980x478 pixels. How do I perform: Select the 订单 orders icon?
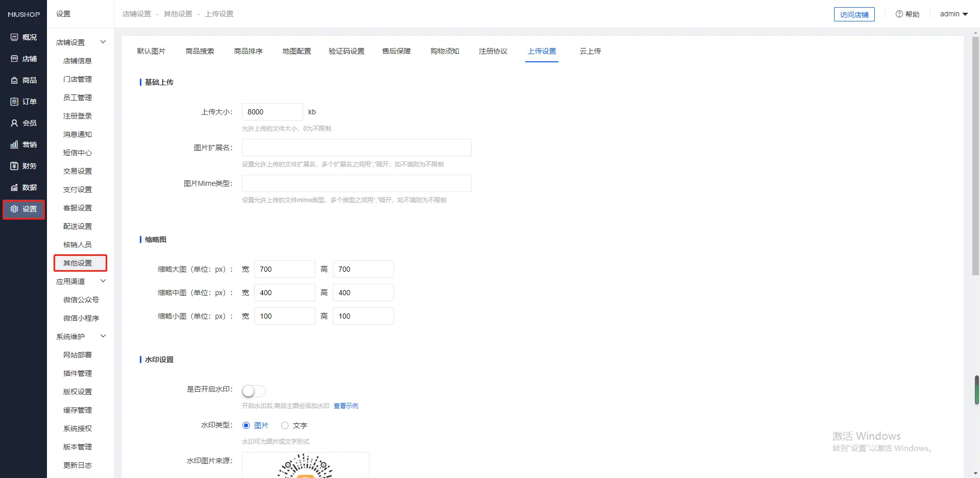click(14, 102)
